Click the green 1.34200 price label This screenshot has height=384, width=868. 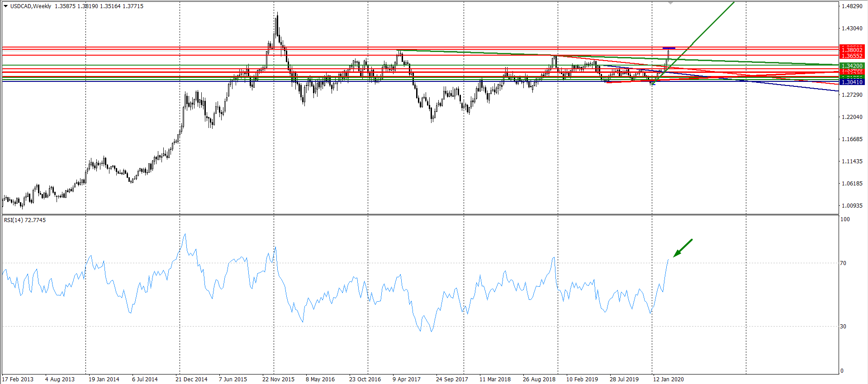click(852, 66)
